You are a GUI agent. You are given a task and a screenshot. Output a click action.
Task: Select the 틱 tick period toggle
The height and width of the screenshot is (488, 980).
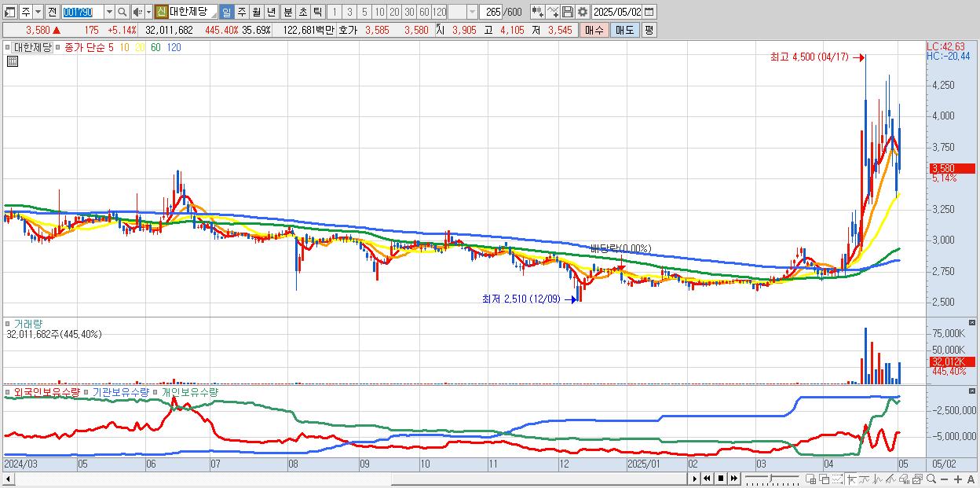coord(317,12)
